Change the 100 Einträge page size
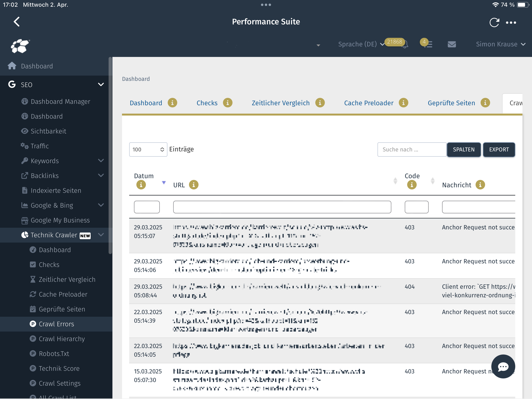Screen dimensions: 532x399 click(148, 150)
